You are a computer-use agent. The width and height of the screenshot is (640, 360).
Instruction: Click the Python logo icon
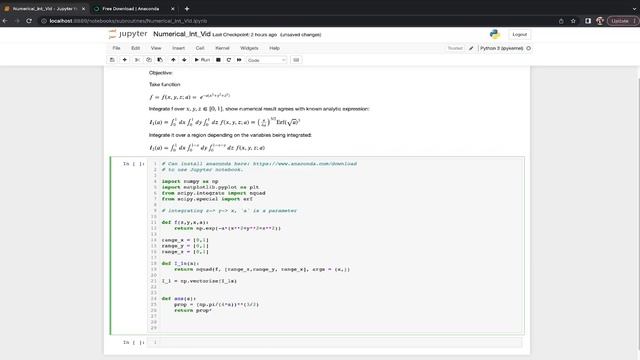click(495, 34)
